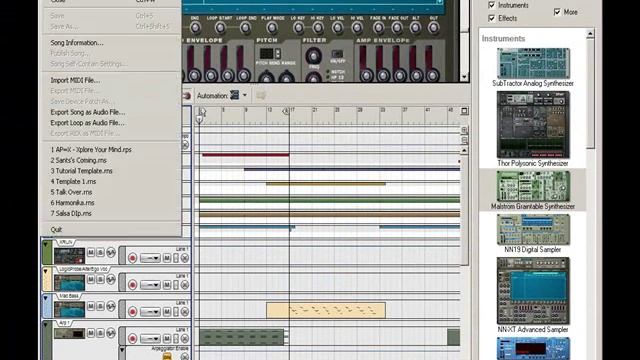
Task: Open automation button on Bass track
Action: pos(111,307)
